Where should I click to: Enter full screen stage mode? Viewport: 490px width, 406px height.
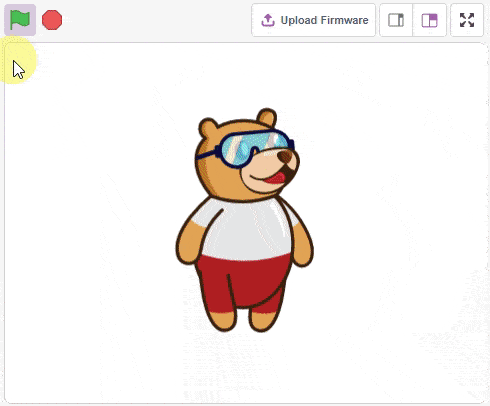[467, 20]
